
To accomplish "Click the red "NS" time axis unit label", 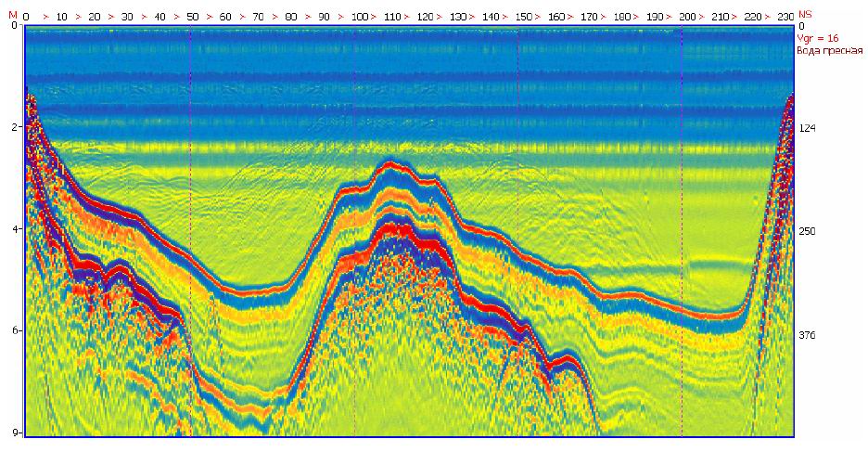I will tap(805, 16).
